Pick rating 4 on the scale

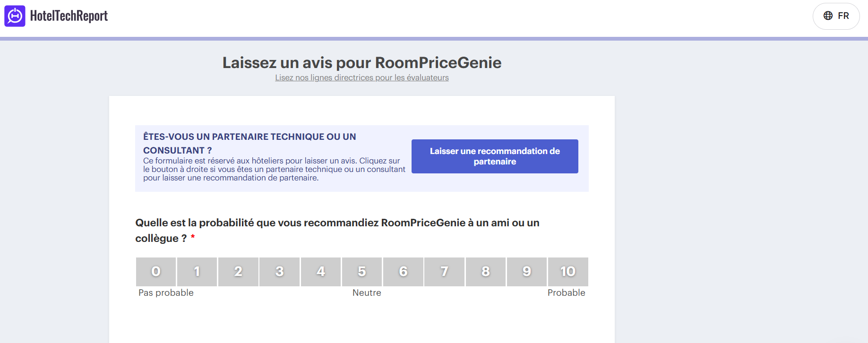321,272
